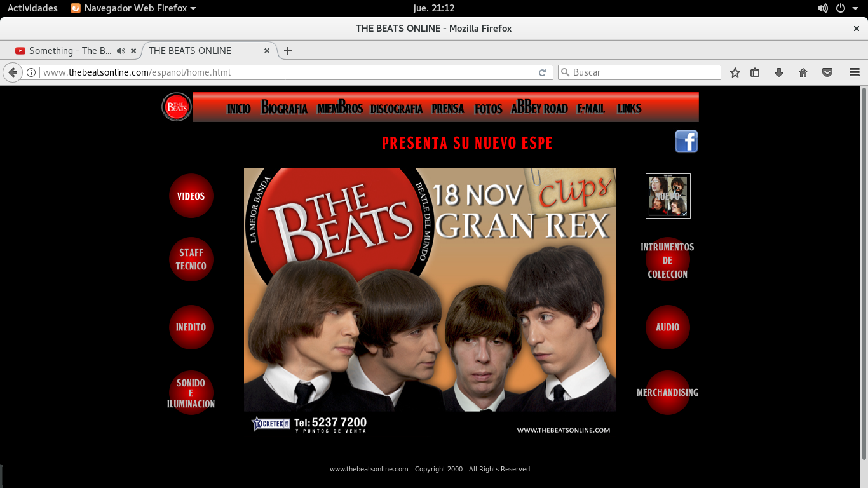Click The Beats round logo at top left
This screenshot has width=868, height=488.
[x=177, y=107]
